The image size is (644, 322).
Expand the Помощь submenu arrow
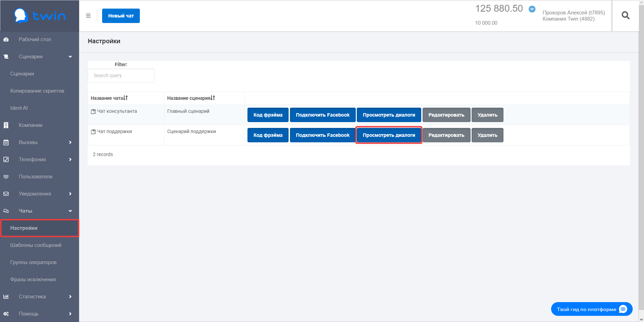(x=70, y=314)
